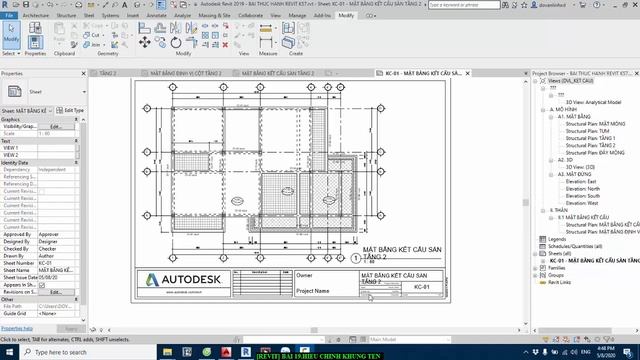Screen dimensions: 640x360
Task: Select the Move tool
Action: point(144,42)
